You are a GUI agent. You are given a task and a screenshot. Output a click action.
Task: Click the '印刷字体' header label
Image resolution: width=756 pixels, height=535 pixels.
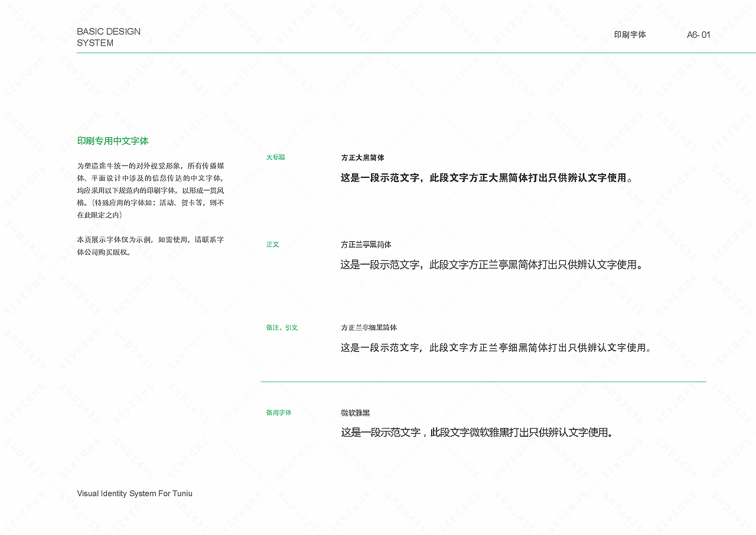click(x=630, y=35)
